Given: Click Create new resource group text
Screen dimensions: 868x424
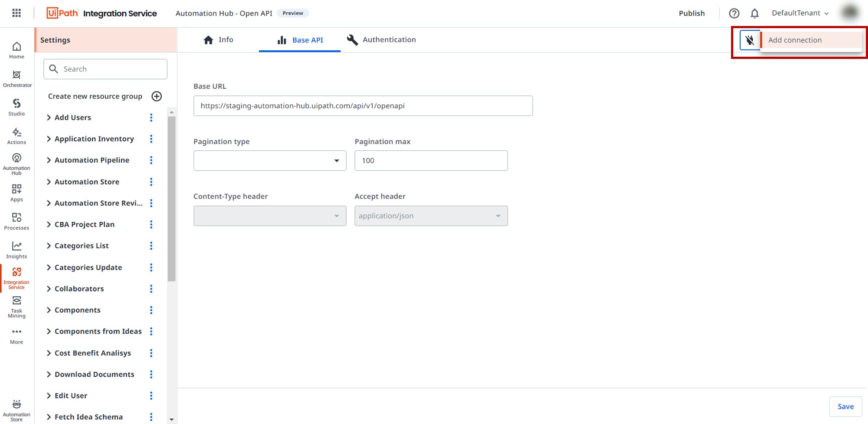Looking at the screenshot, I should 95,96.
